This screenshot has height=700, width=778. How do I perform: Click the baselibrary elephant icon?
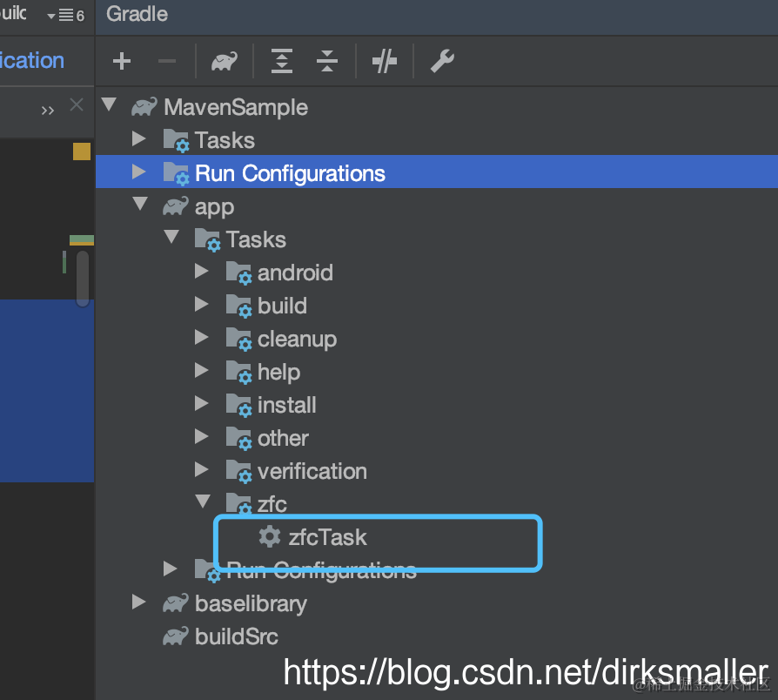pyautogui.click(x=175, y=603)
